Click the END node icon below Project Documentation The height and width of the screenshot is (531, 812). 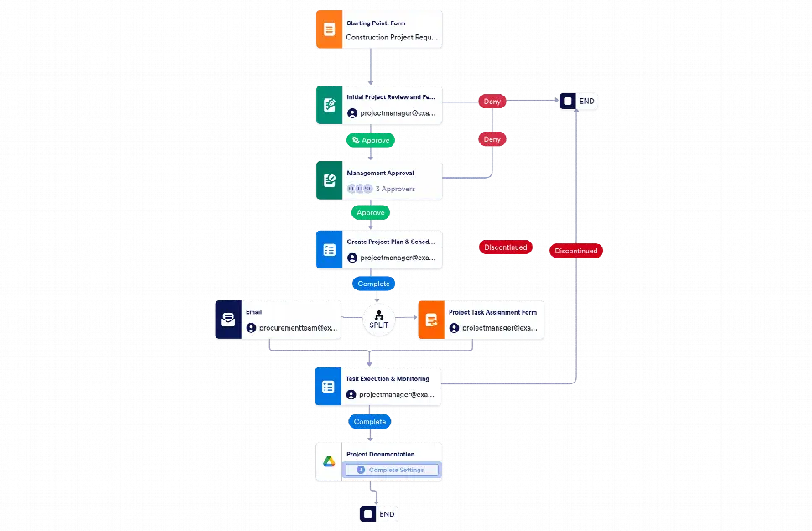(x=367, y=514)
